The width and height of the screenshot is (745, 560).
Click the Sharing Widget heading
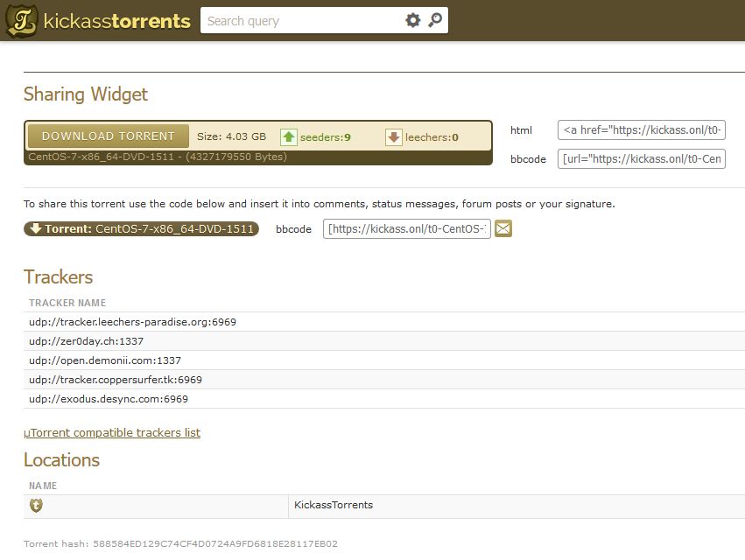(86, 94)
